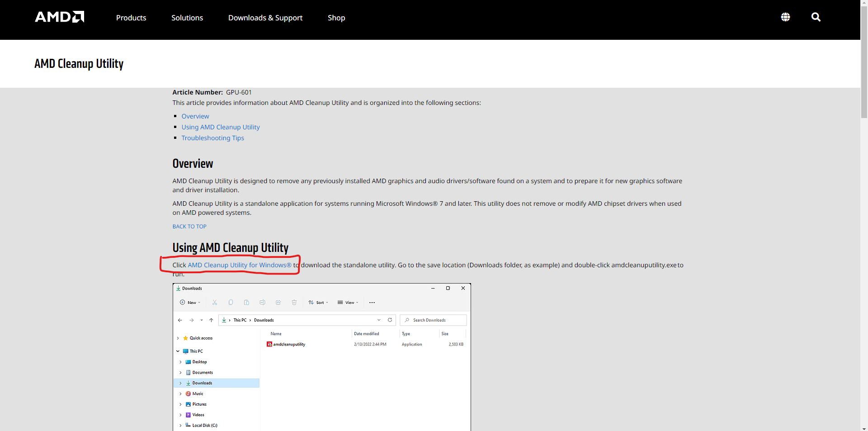Jump to the Troubleshooting Tips link
Image resolution: width=868 pixels, height=431 pixels.
point(213,138)
